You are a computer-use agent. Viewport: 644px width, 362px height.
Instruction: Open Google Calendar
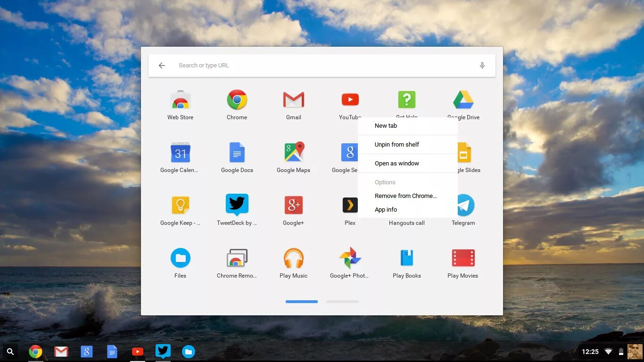[180, 152]
